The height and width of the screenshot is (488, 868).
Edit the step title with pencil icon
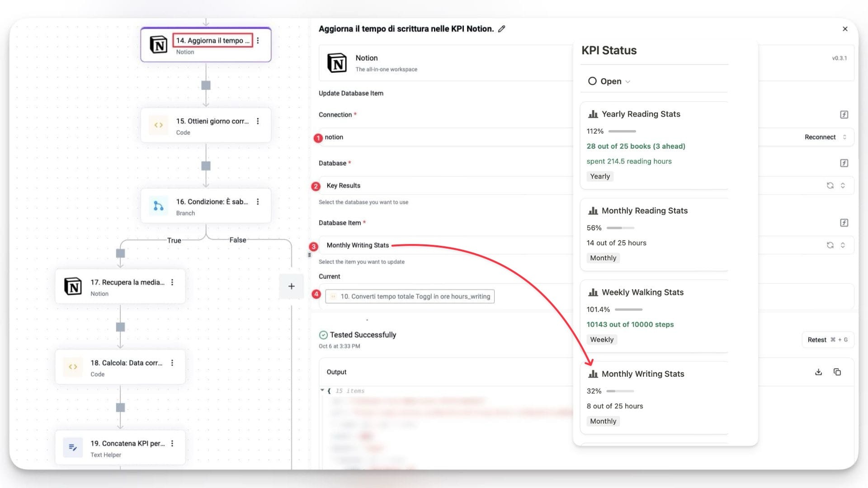(501, 29)
